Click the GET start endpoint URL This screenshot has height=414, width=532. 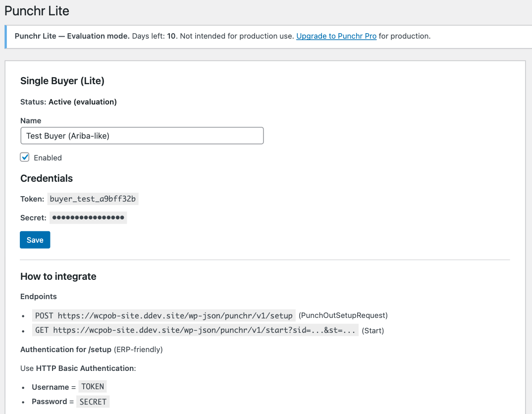click(196, 330)
